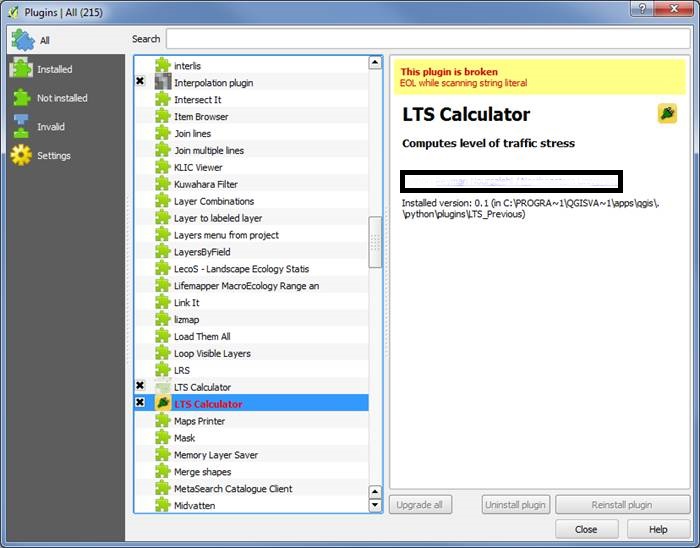
Task: Click the lizmap plugin icon
Action: [162, 320]
